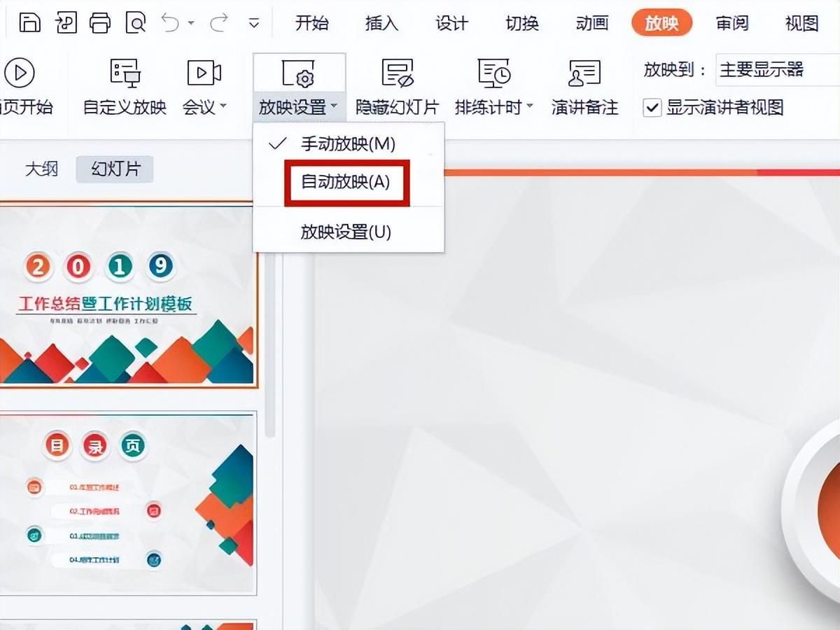Open the 插入 tab
Image resolution: width=840 pixels, height=630 pixels.
click(381, 23)
